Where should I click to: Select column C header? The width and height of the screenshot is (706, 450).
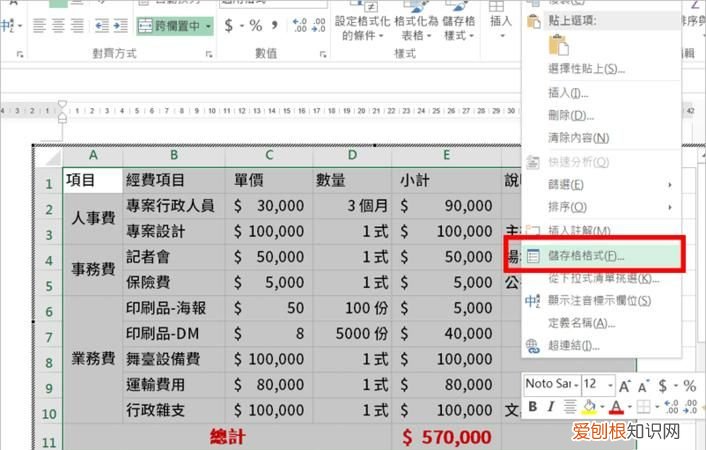[269, 155]
